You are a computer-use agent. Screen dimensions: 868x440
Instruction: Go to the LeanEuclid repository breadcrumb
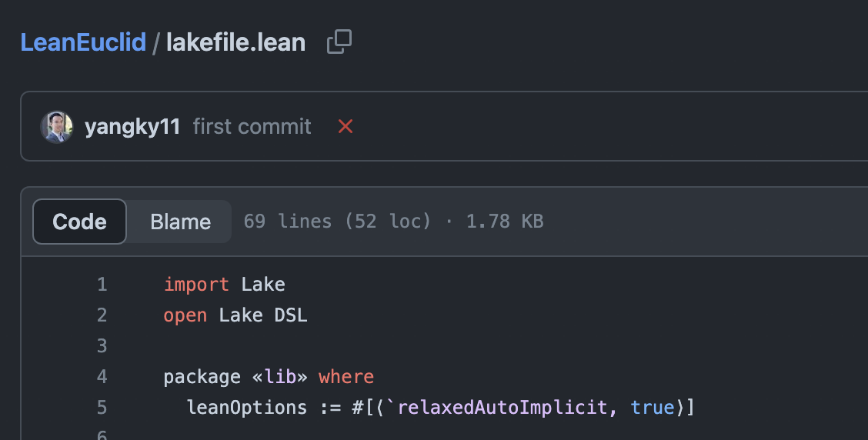[84, 42]
